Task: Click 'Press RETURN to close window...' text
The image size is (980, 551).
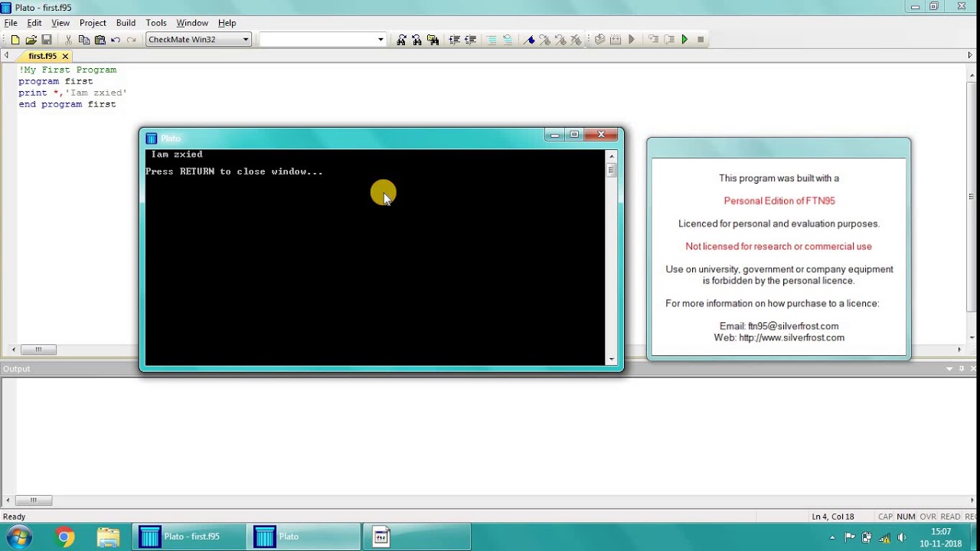Action: 234,171
